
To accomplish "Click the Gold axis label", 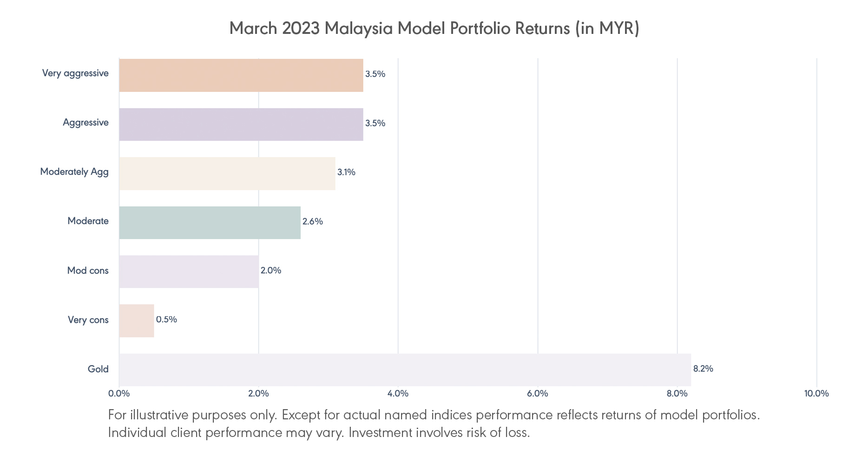I will [x=98, y=369].
